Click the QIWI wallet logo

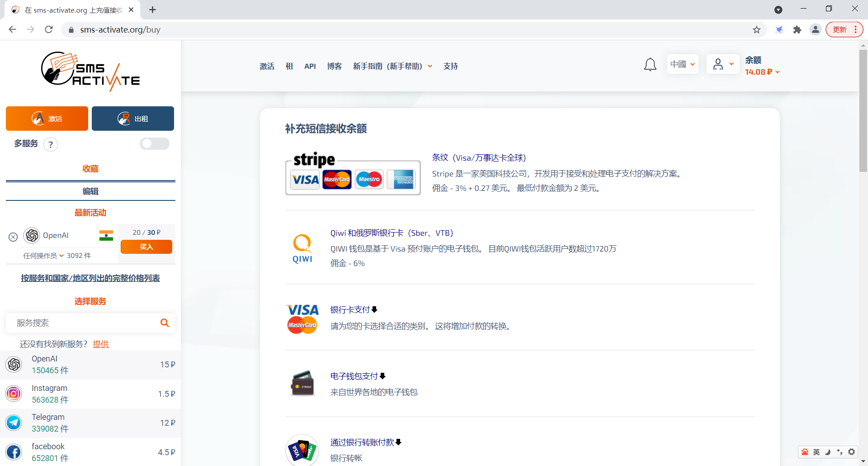302,248
